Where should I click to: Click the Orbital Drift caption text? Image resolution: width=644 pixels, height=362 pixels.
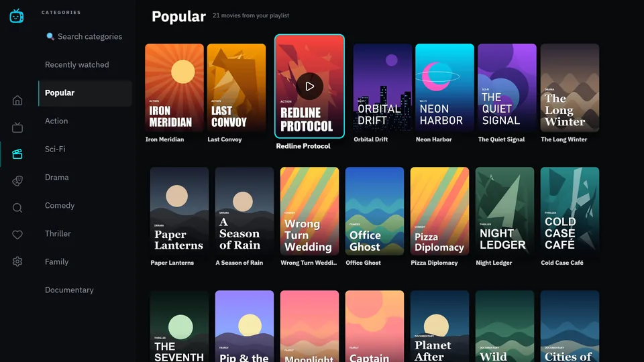pyautogui.click(x=371, y=139)
